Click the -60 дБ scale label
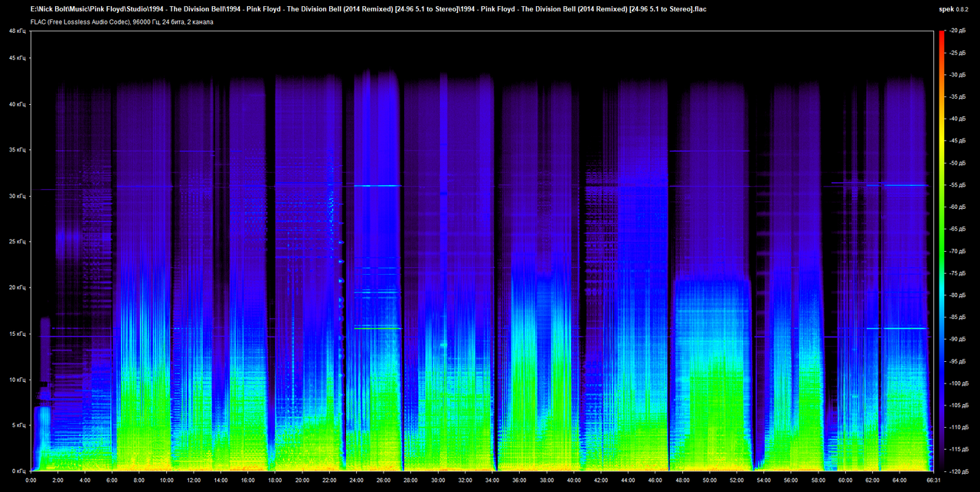Viewport: 980px width, 492px height. 956,207
